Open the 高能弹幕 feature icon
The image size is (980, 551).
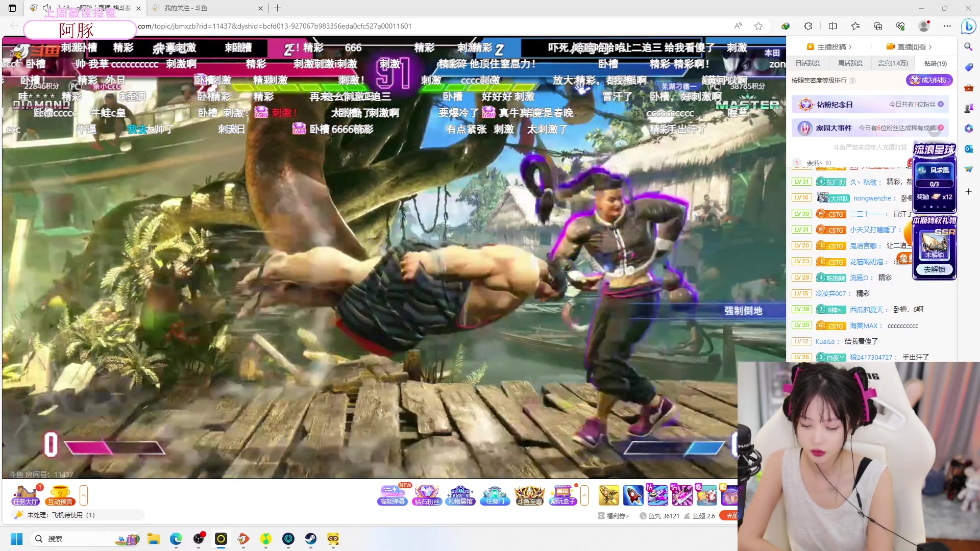coord(392,495)
